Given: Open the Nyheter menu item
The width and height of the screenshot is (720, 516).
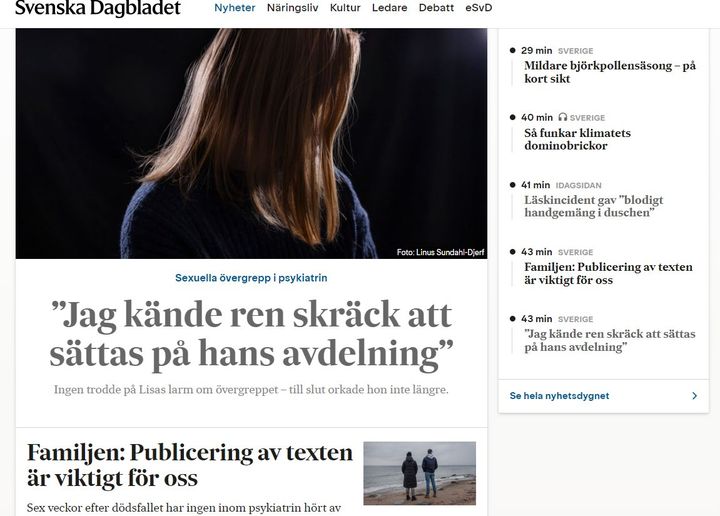Looking at the screenshot, I should [x=235, y=8].
